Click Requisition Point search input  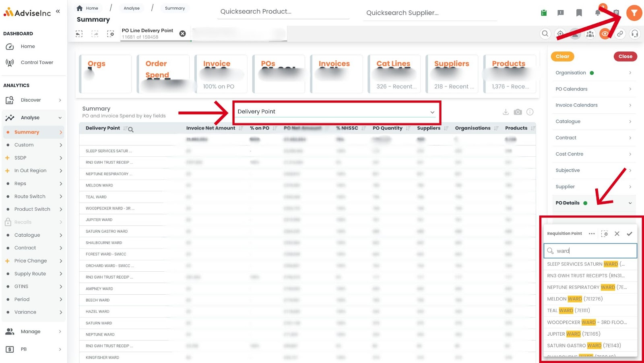[590, 251]
